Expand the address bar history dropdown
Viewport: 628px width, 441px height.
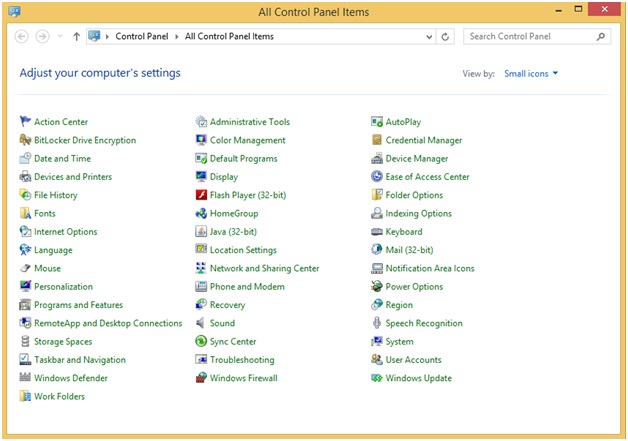(428, 37)
